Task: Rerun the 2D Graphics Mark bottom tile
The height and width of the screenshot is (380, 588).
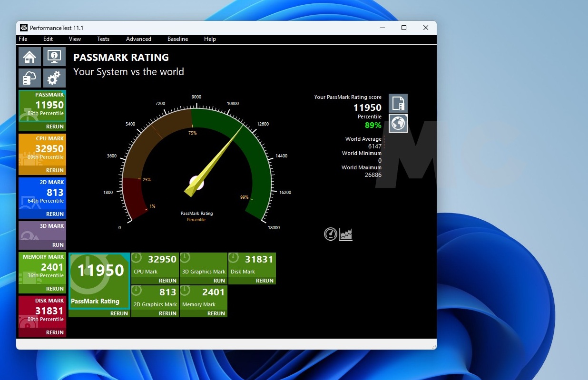Action: (x=167, y=313)
